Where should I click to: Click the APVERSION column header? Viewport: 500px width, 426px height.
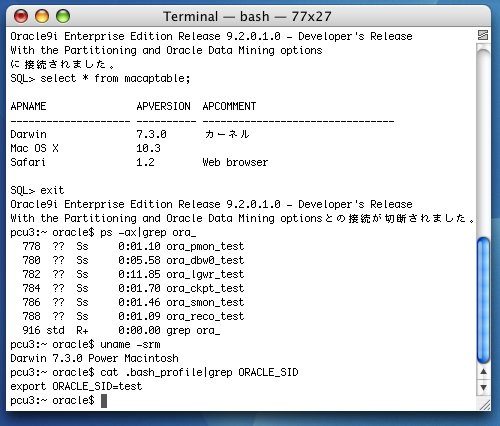coord(163,106)
